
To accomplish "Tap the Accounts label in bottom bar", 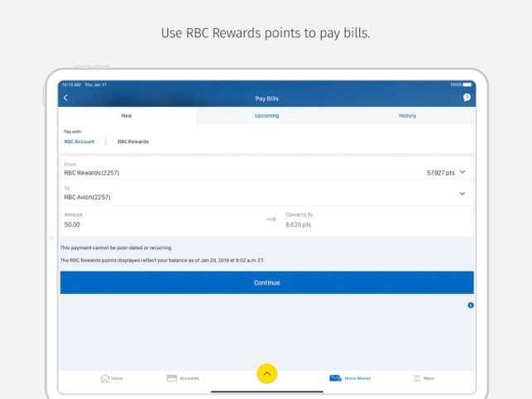I will tap(189, 378).
